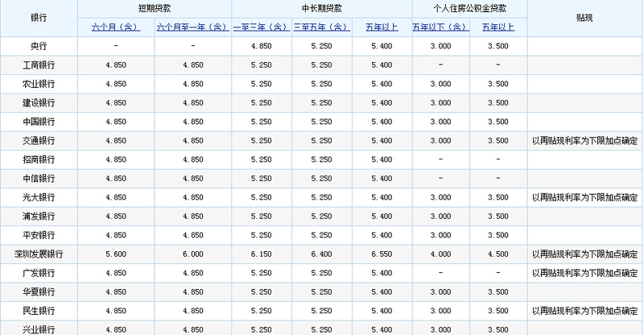This screenshot has height=335, width=644.
Task: Select 3.500 in the 平安银行 row
Action: (x=498, y=235)
